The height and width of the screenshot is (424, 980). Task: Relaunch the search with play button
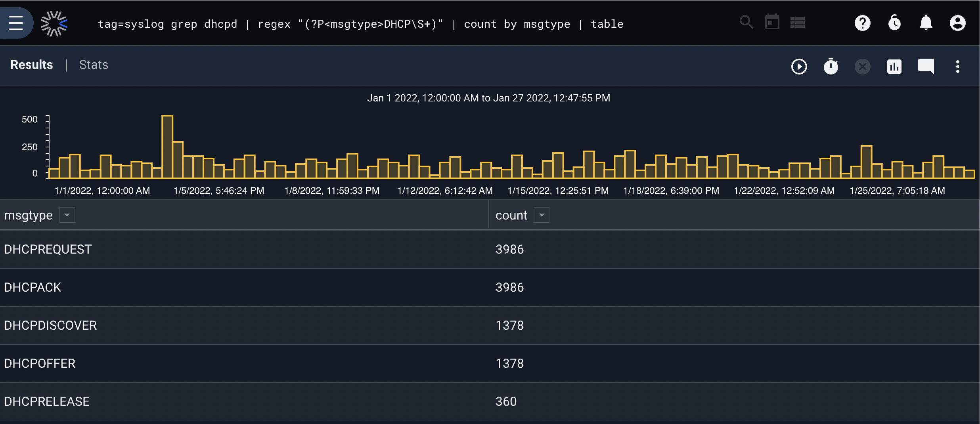coord(799,67)
